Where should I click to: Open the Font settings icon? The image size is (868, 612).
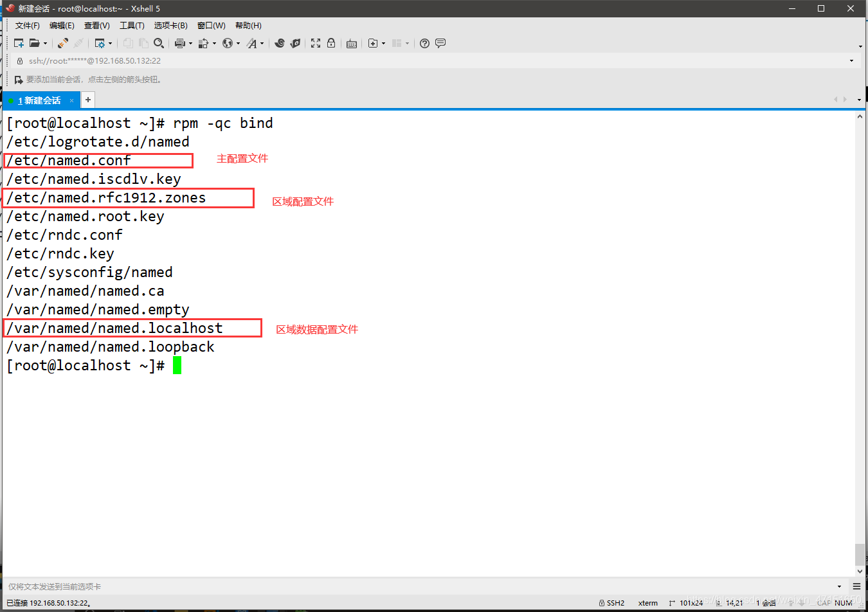251,43
